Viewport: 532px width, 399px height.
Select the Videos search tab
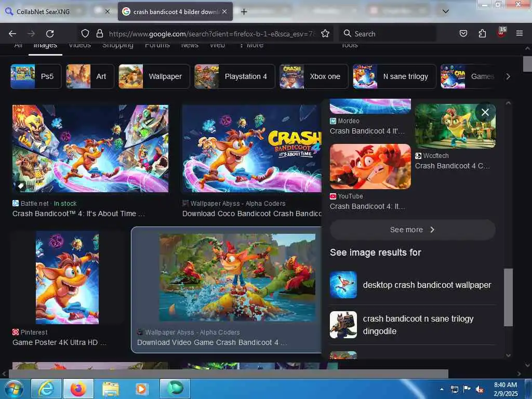coord(79,45)
